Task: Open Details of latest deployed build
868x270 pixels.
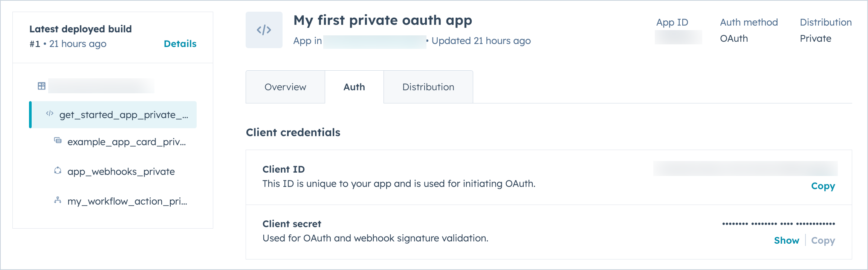Action: point(180,44)
